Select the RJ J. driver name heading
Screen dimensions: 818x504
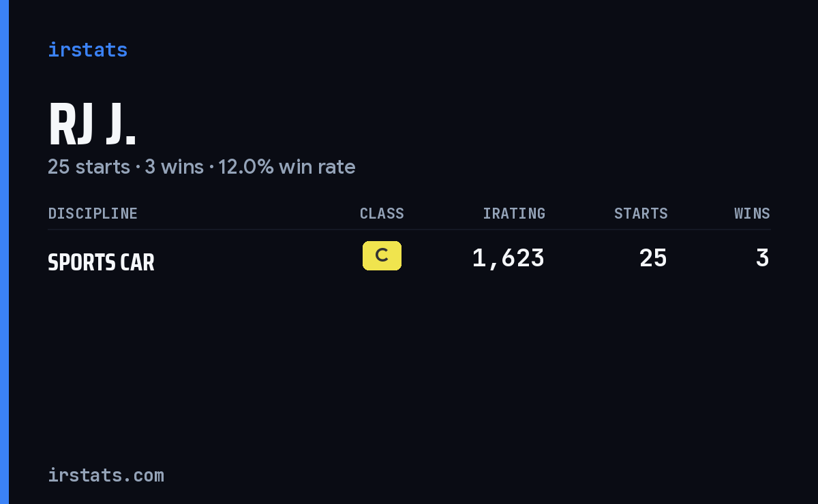click(x=92, y=125)
